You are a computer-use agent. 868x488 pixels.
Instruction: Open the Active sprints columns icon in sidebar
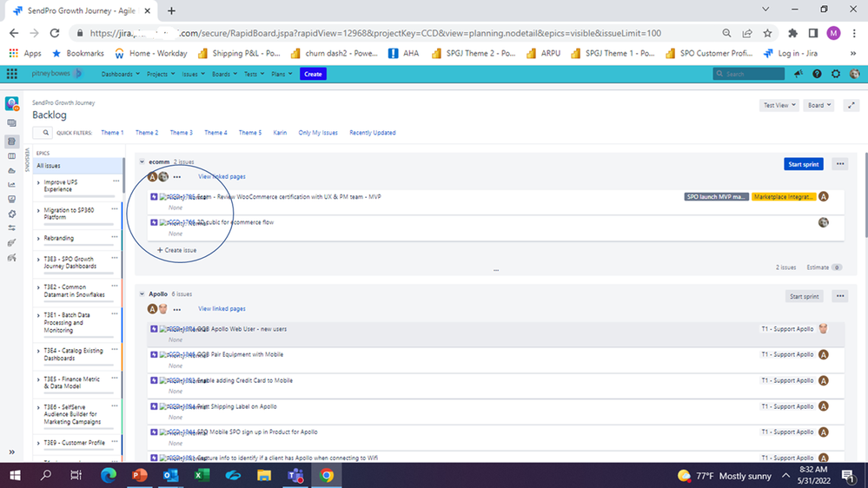coord(11,156)
